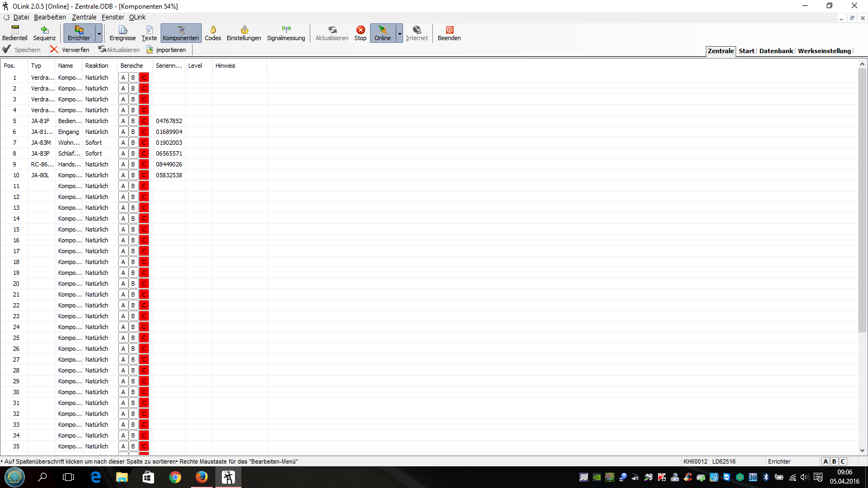Click the Verwerfen discard button

click(x=69, y=50)
